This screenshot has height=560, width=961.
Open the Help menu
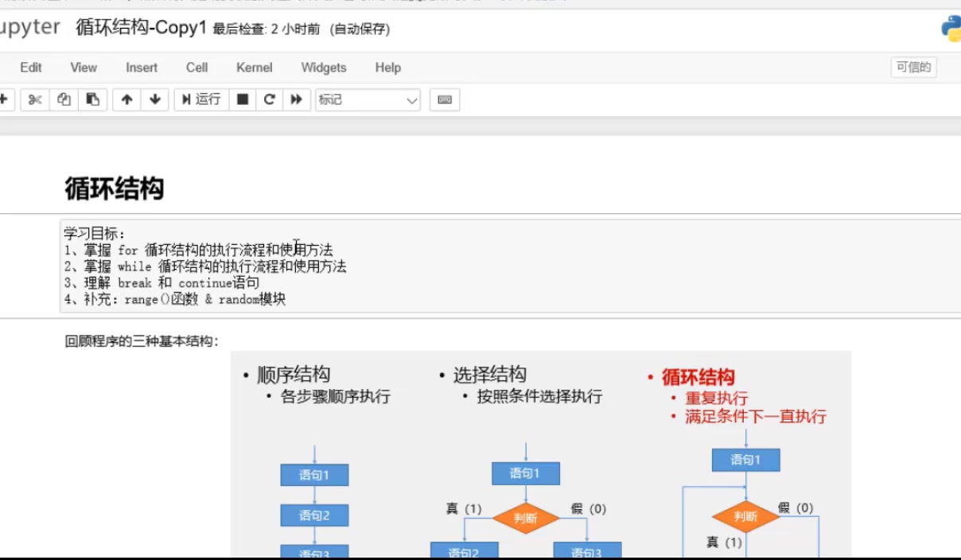(387, 68)
